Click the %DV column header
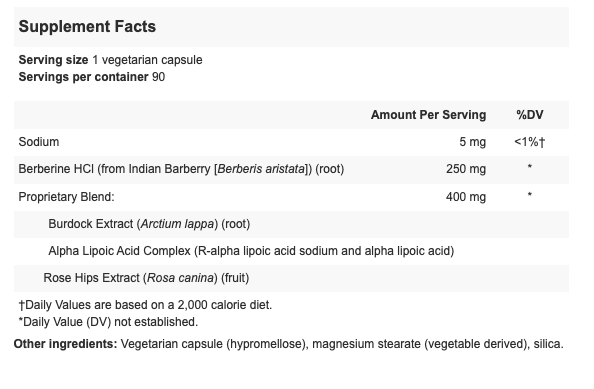The width and height of the screenshot is (594, 389). pos(530,115)
